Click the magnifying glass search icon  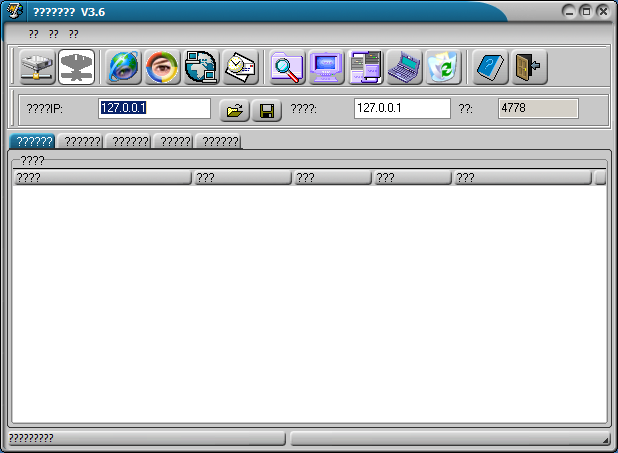click(x=287, y=67)
